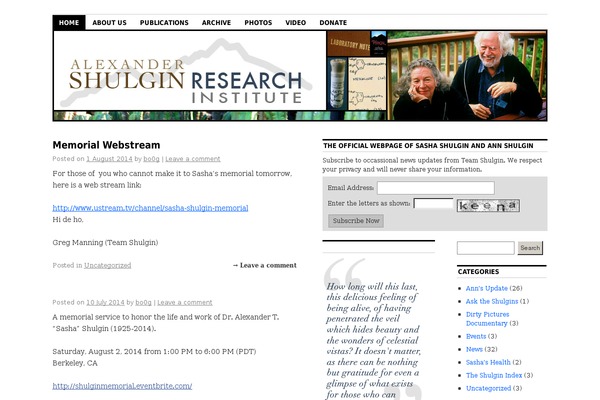The height and width of the screenshot is (400, 600).
Task: Click the 'How long will this last' quote
Action: [x=373, y=340]
